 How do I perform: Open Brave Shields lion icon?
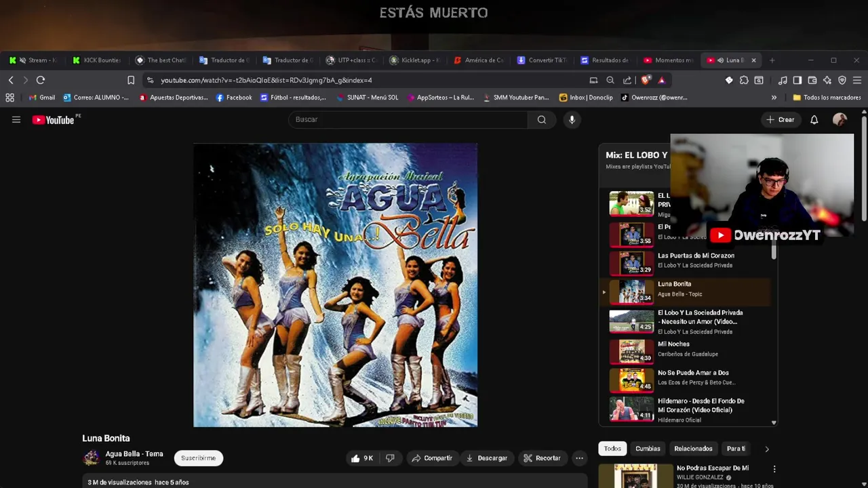[x=645, y=80]
